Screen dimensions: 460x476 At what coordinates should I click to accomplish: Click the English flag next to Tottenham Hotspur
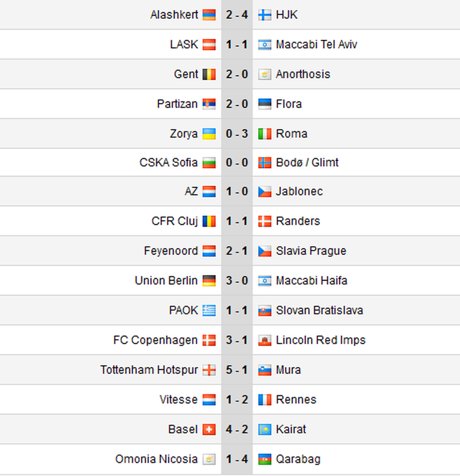point(209,370)
